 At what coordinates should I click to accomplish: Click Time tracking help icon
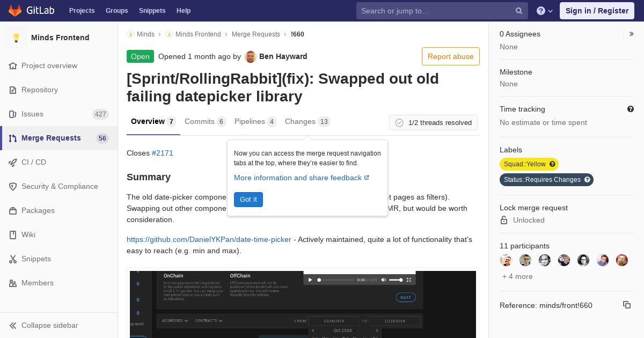click(x=631, y=109)
